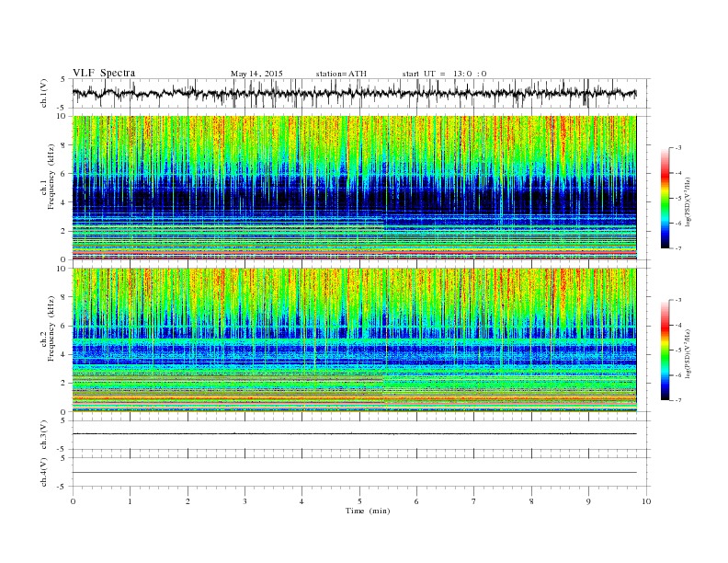Select the log(PSD) label beside ch.2 colorbar

(x=688, y=354)
